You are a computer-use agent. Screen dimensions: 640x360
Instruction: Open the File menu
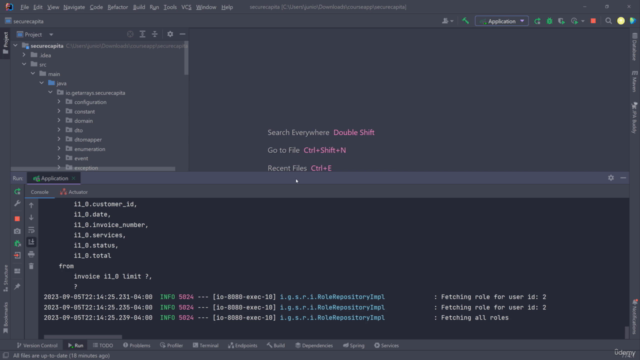pyautogui.click(x=24, y=7)
